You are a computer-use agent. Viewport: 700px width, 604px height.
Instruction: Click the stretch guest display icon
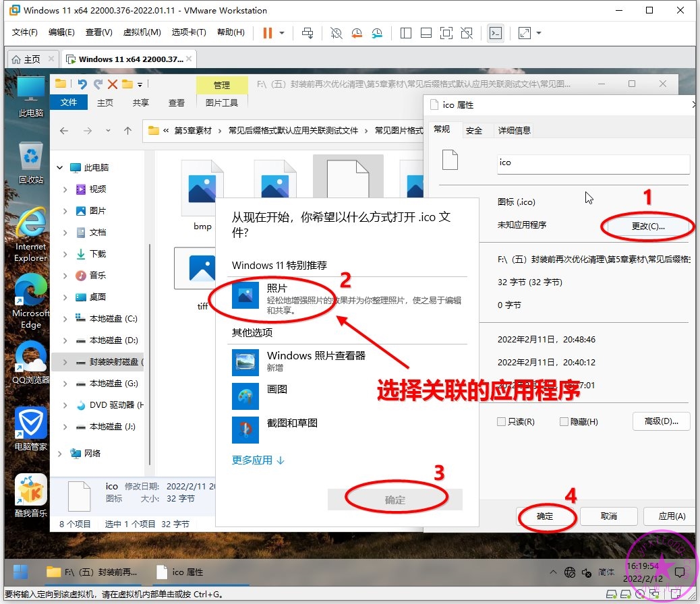tap(525, 33)
